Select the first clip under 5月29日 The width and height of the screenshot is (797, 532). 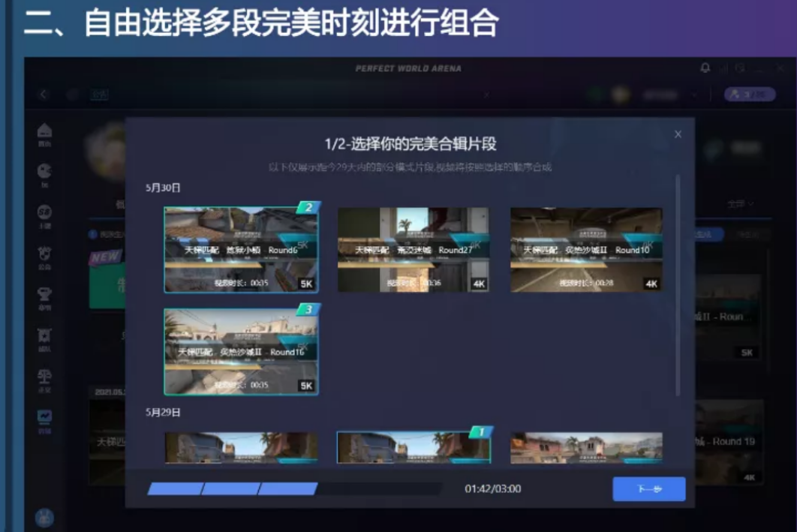[242, 448]
